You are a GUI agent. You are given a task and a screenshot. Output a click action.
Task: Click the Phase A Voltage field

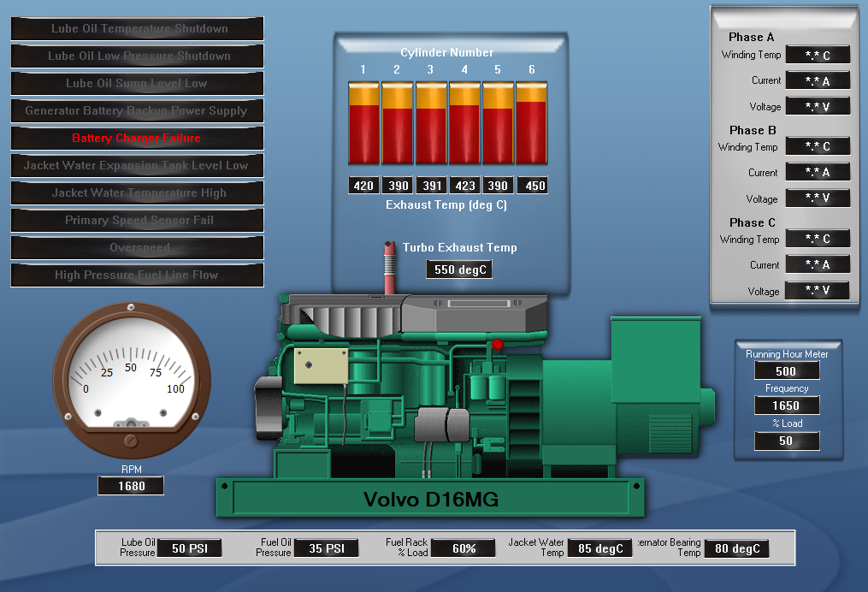pos(818,106)
